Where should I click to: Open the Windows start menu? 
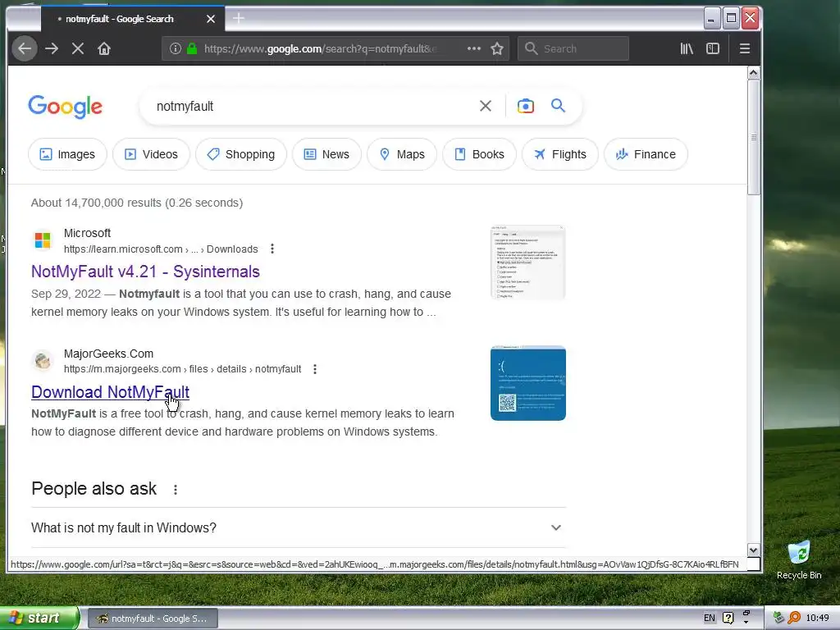(x=39, y=618)
